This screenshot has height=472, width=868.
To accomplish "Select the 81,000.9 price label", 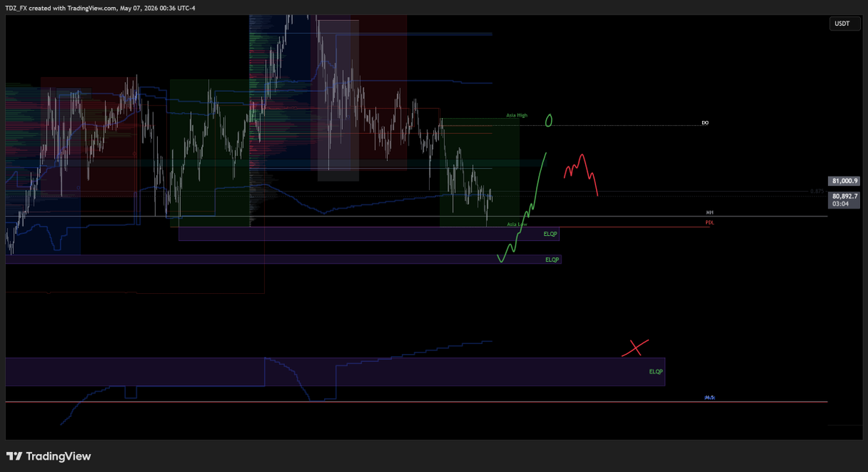I will point(845,181).
